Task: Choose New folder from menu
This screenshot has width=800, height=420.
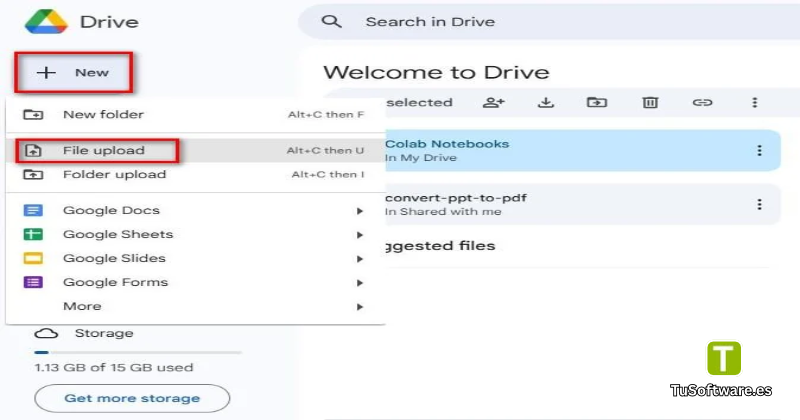Action: pos(195,114)
